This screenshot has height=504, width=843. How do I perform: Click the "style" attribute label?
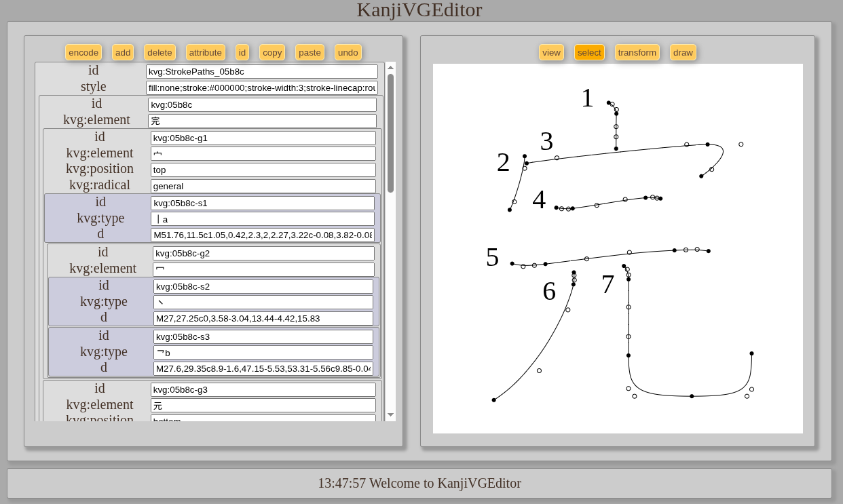[x=94, y=87]
